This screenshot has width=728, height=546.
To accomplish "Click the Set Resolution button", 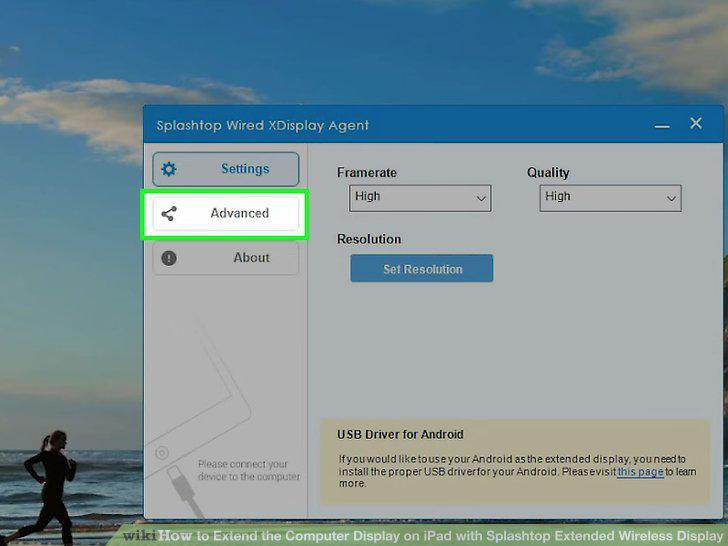I will (x=422, y=268).
